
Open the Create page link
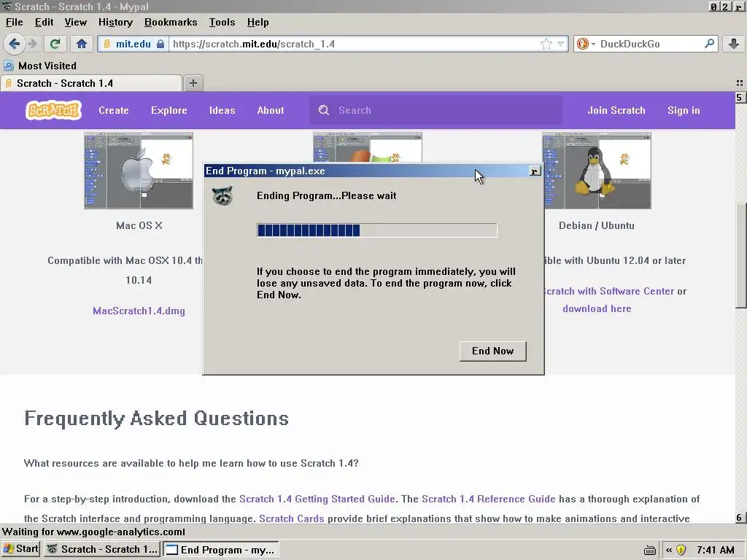click(x=113, y=110)
